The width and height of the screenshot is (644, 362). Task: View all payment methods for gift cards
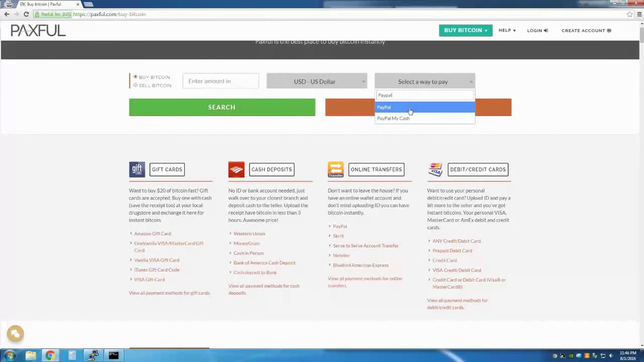coord(170,293)
